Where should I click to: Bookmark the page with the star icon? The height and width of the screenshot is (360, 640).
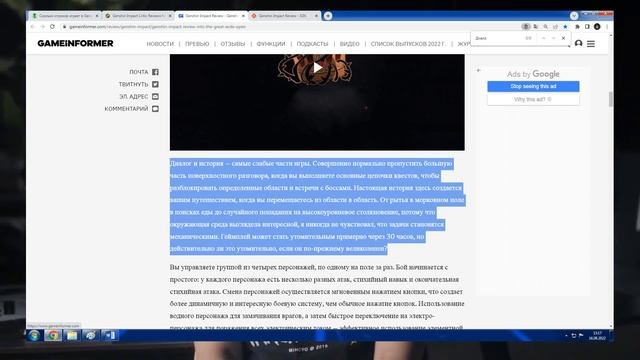tap(565, 27)
